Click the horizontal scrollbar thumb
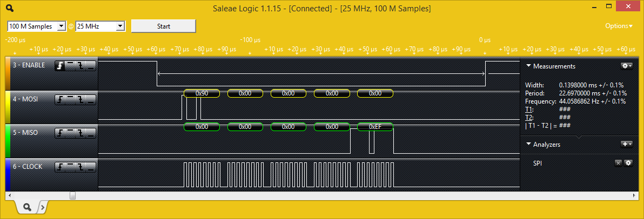644x219 pixels. point(73,196)
